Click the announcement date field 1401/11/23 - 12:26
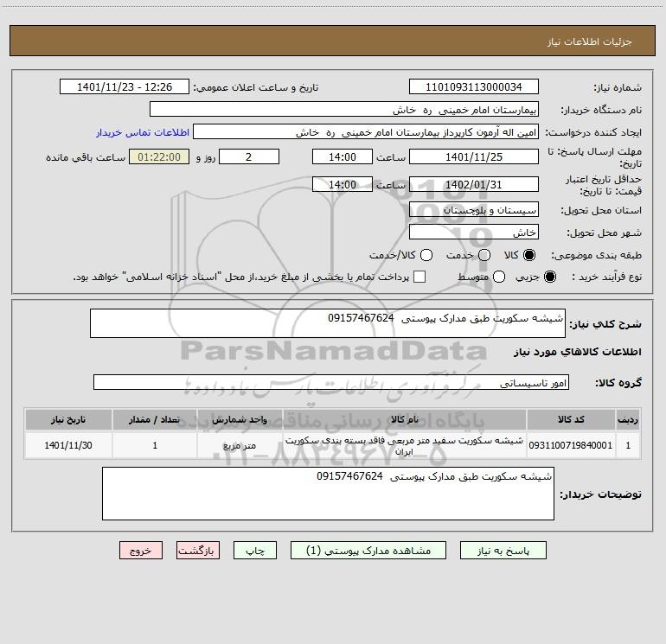 (125, 86)
